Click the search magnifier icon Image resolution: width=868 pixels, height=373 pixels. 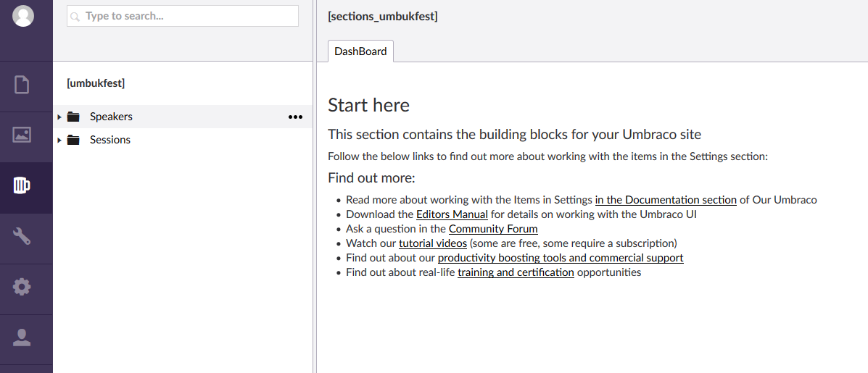75,17
